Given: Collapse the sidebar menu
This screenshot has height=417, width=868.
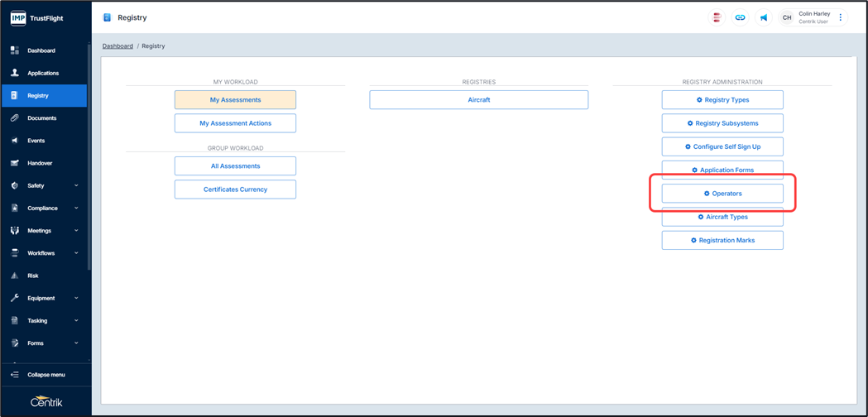Looking at the screenshot, I should coord(46,375).
